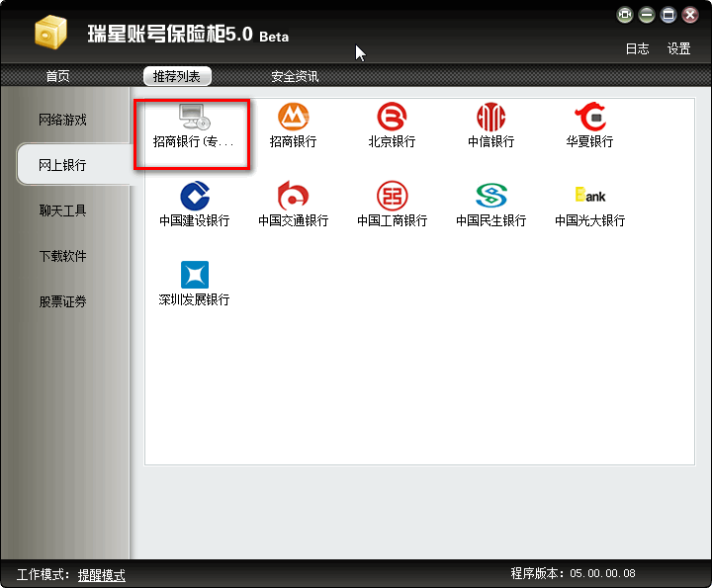Image resolution: width=712 pixels, height=588 pixels.
Task: Close the window with the red X button
Action: [x=690, y=15]
